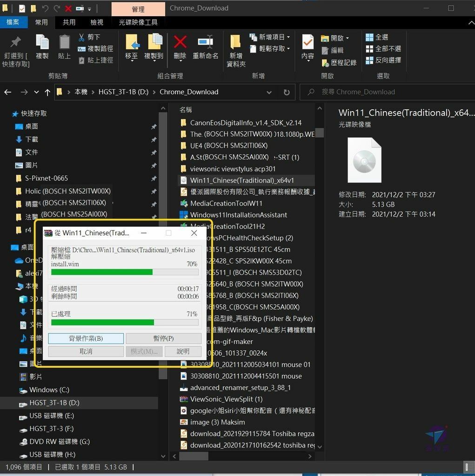Open the Easy access dropdown

coord(270,48)
